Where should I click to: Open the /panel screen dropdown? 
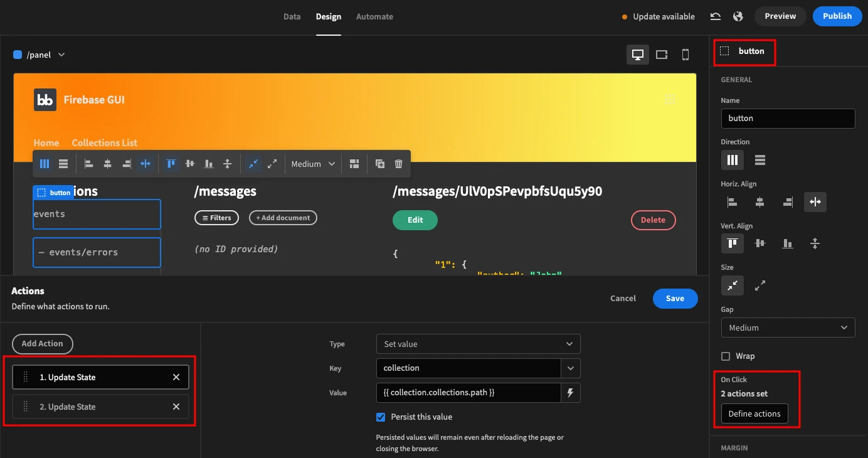click(39, 55)
